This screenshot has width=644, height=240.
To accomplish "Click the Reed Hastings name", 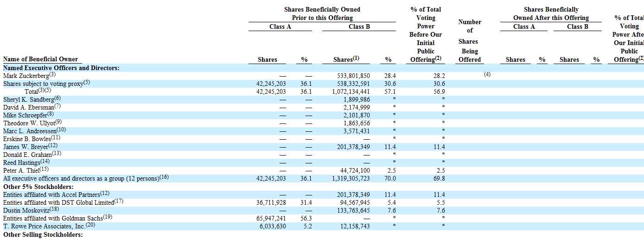I will tap(21, 162).
